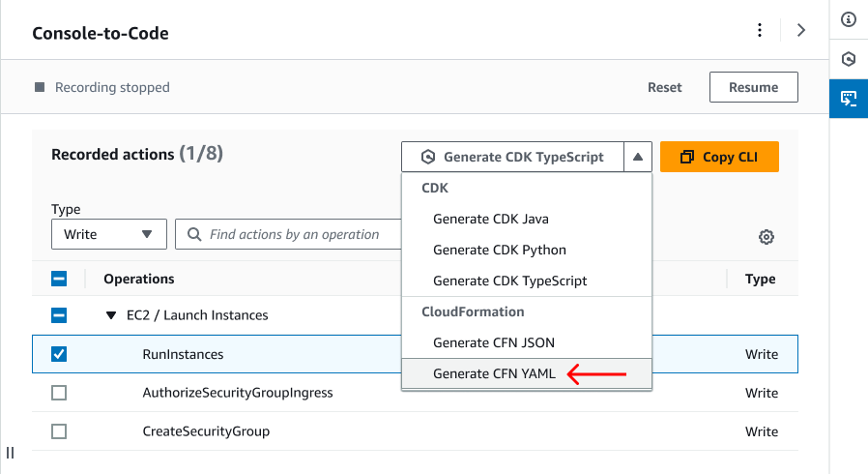
Task: Open the table preferences gear icon
Action: click(767, 237)
